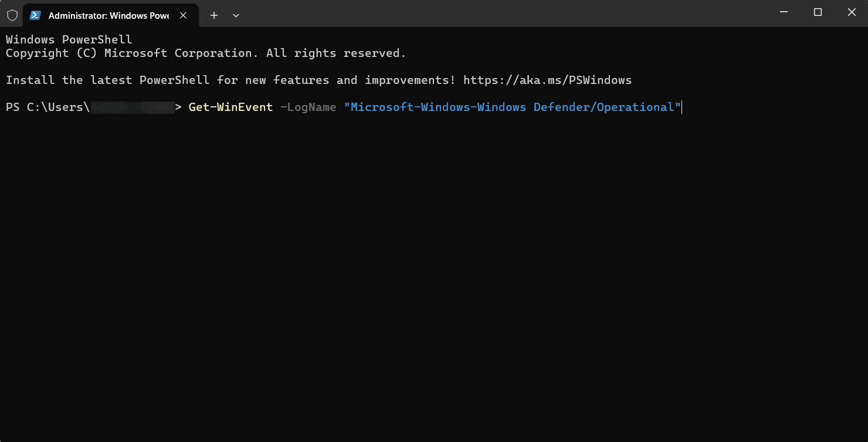This screenshot has height=442, width=868.
Task: Click the Get-WinEvent cmdlet text
Action: tap(230, 107)
